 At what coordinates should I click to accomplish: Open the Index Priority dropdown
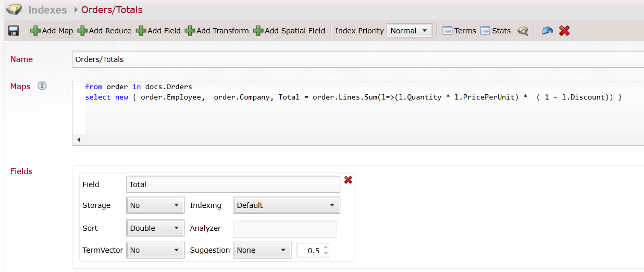[x=410, y=31]
